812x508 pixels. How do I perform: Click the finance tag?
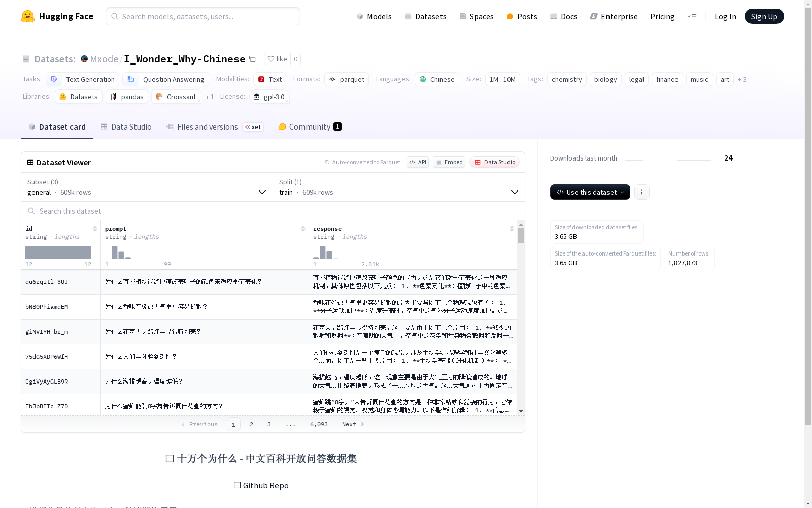point(667,79)
